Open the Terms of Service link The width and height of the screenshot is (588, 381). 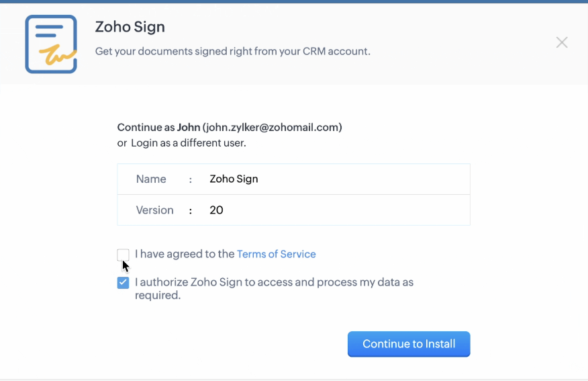276,254
